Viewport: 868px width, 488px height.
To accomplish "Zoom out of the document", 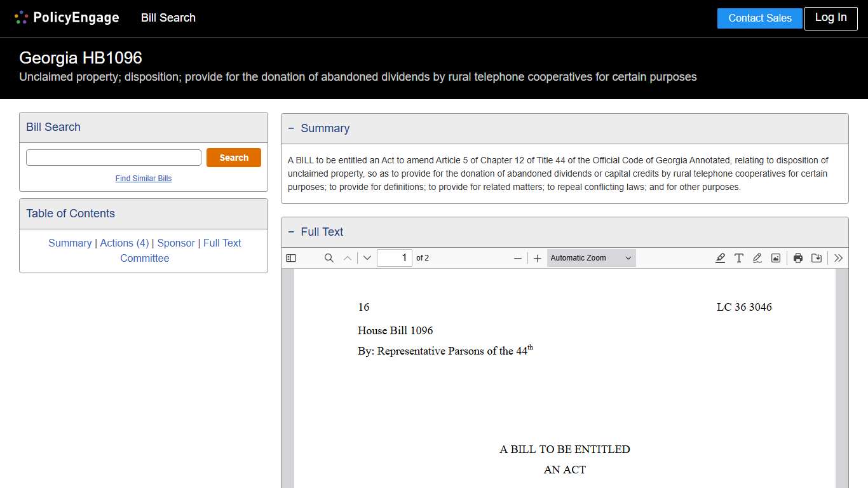I will (x=518, y=258).
